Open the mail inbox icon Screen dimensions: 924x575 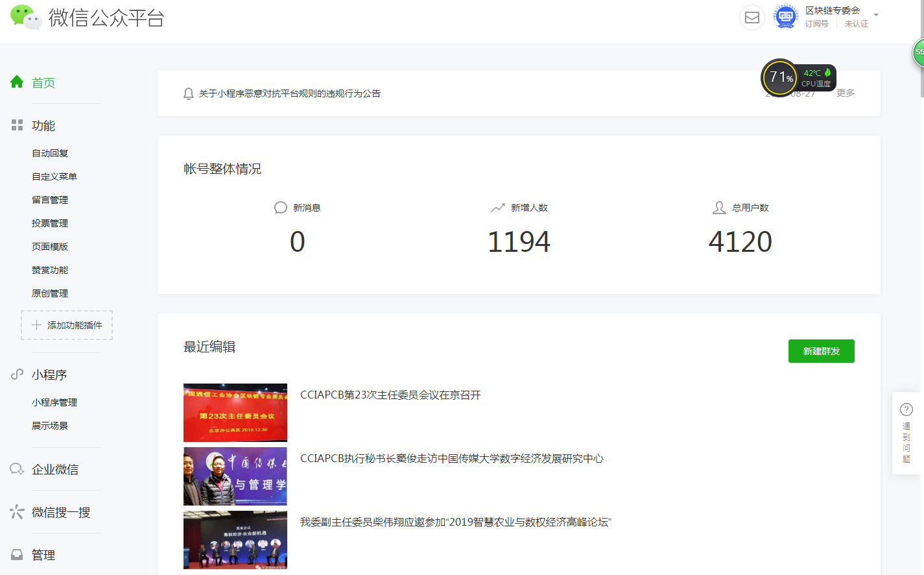click(x=752, y=18)
